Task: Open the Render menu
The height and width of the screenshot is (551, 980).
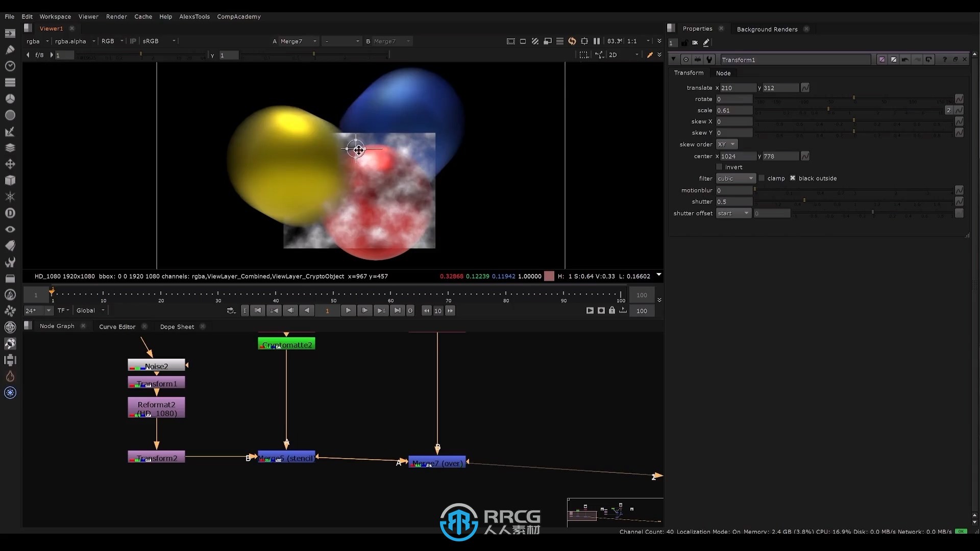Action: click(116, 16)
